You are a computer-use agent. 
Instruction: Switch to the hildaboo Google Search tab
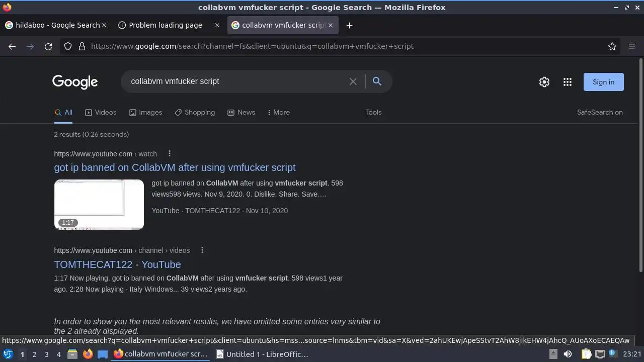click(x=55, y=25)
